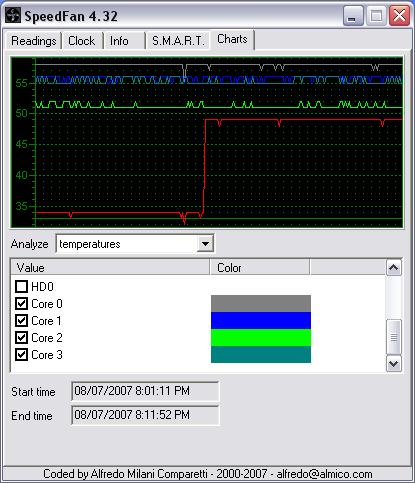Maximize the SpeedFan window
The image size is (415, 483).
[376, 16]
